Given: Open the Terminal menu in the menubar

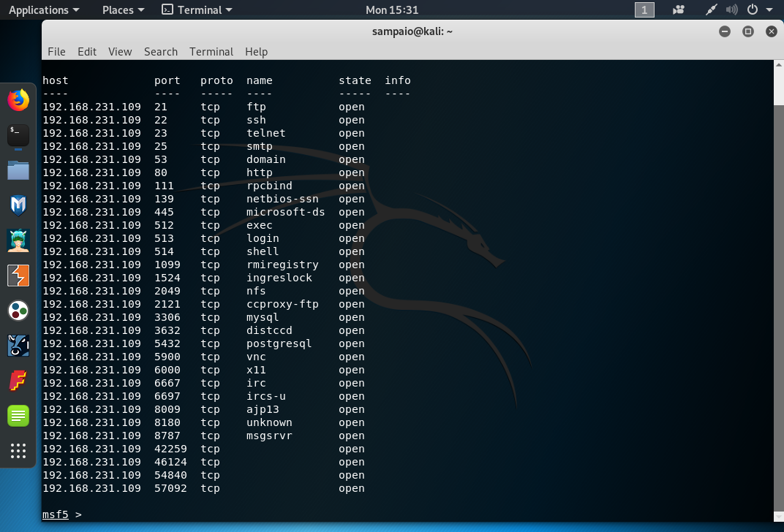Looking at the screenshot, I should tap(211, 52).
